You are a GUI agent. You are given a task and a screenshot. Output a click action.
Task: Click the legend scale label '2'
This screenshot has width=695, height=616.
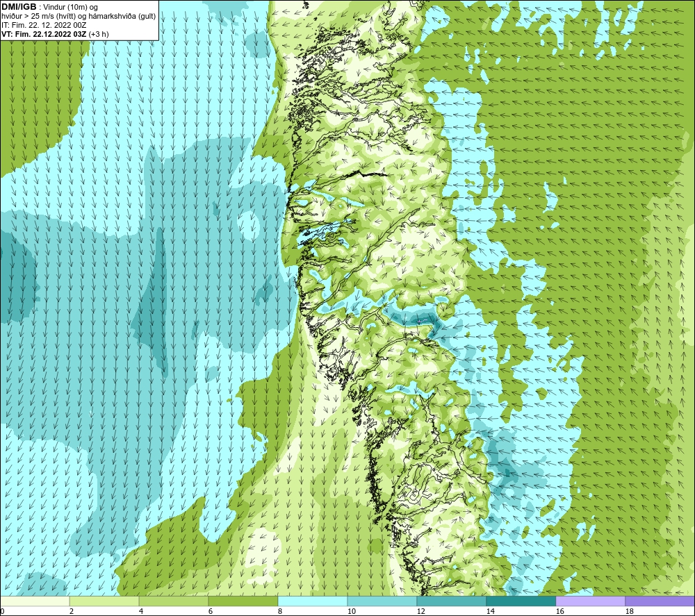(72, 612)
